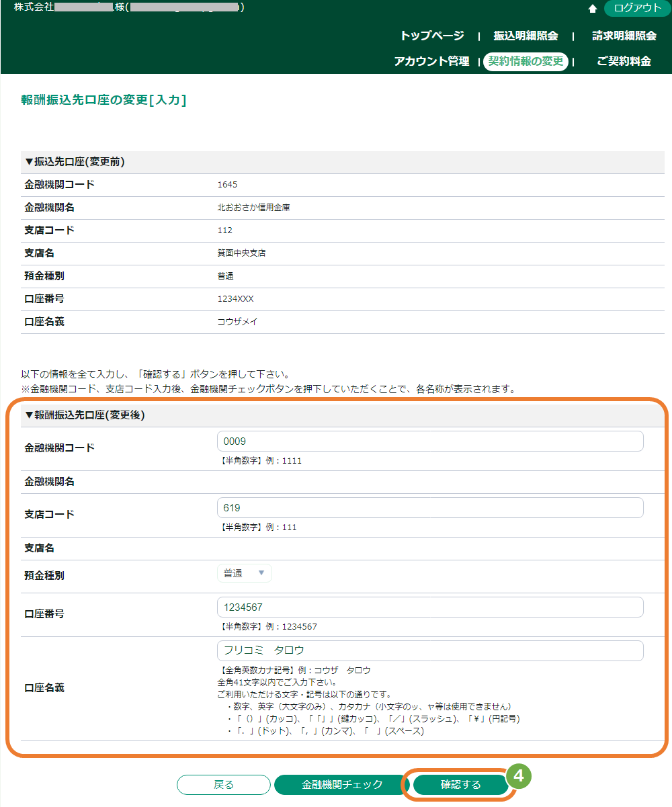672x807 pixels.
Task: Click the 口座名義 input showing フリコミ タロウ
Action: pos(430,650)
